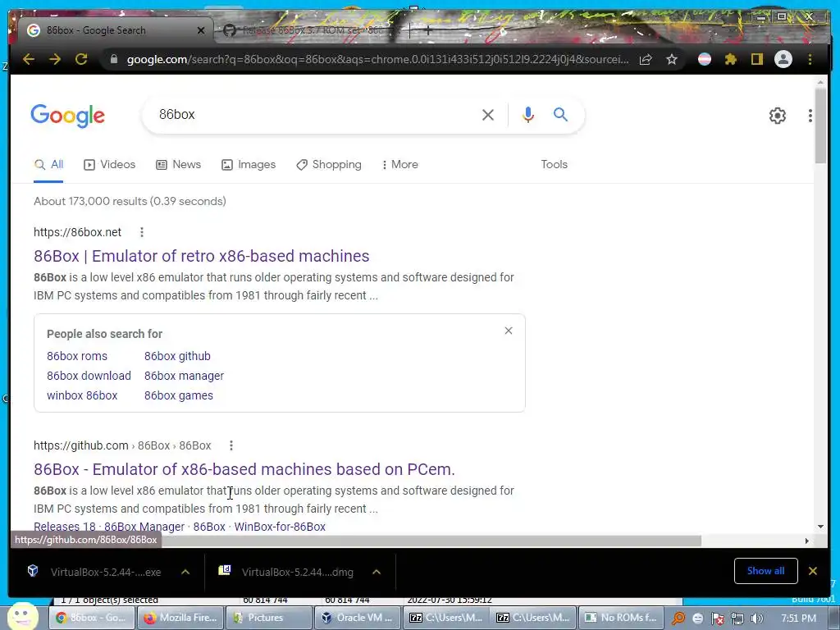Open Pictures window from the taskbar
Image resolution: width=840 pixels, height=630 pixels.
269,618
